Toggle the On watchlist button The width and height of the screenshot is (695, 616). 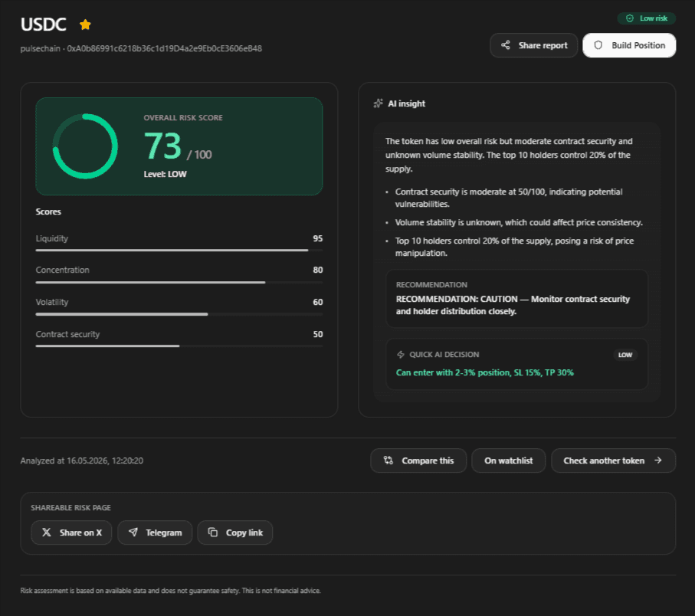[508, 460]
